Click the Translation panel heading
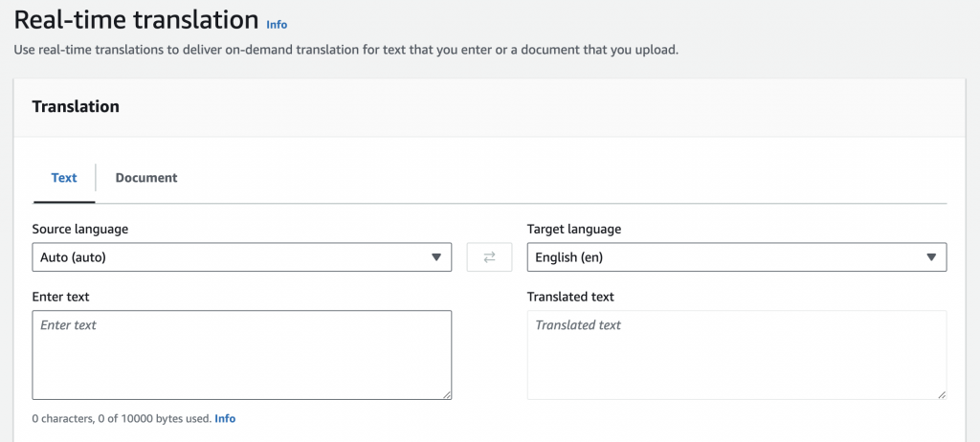Image resolution: width=980 pixels, height=442 pixels. [x=76, y=107]
